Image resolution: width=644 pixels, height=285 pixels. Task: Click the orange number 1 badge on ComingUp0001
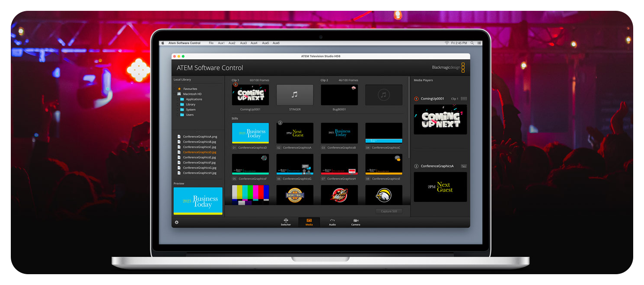236,85
